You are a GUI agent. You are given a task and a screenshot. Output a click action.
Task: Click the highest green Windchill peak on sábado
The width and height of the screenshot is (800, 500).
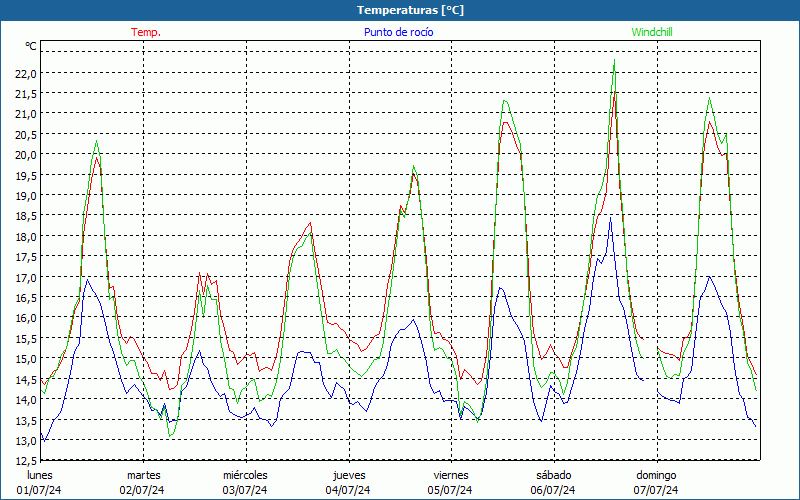coord(614,60)
